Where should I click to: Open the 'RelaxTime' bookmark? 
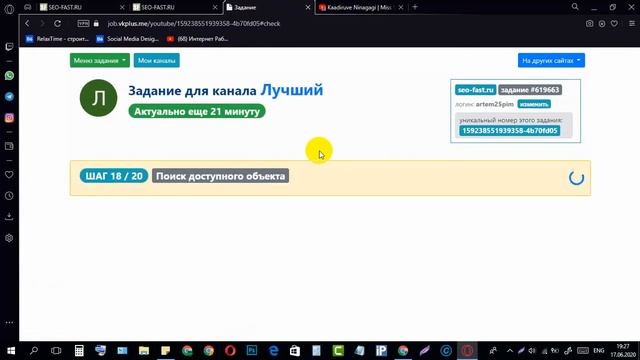click(x=57, y=39)
